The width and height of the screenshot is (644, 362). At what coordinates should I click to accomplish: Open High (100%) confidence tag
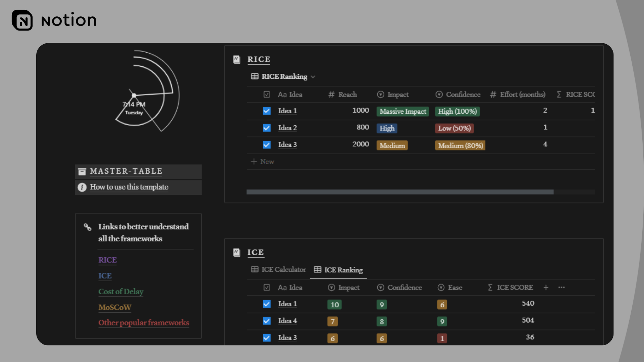[458, 112]
